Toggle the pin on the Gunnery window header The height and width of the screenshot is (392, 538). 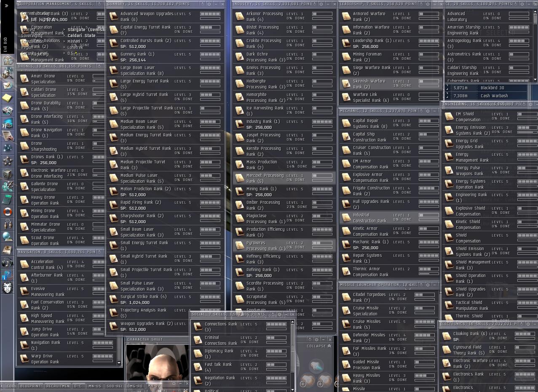click(x=202, y=4)
